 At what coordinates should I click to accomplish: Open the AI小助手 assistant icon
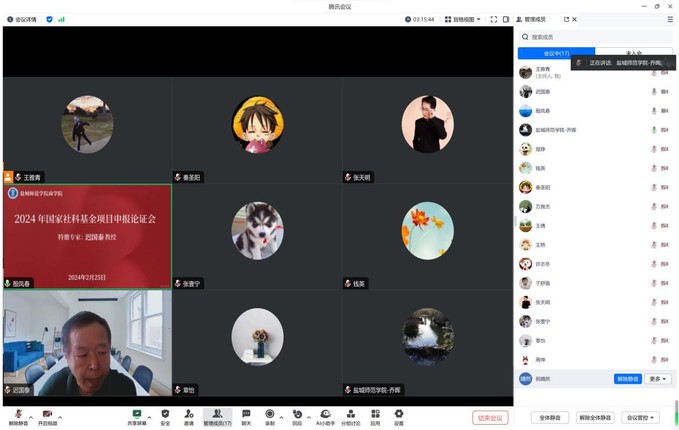coord(324,414)
